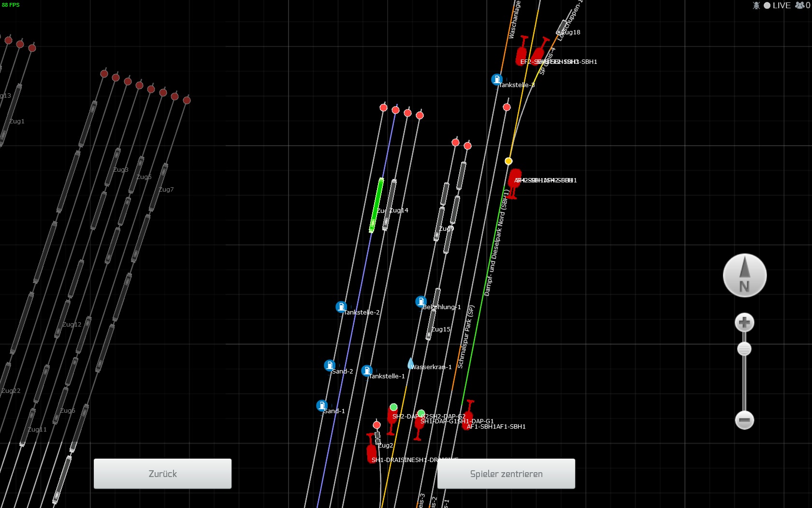Screen dimensions: 812x508
Task: Select the Tankstelle-2 fuel station icon
Action: [x=341, y=307]
